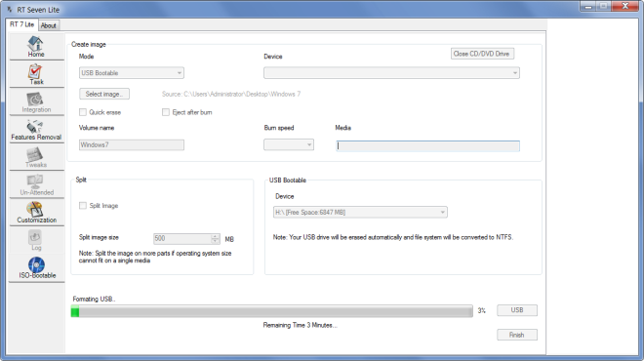Image resolution: width=644 pixels, height=361 pixels.
Task: Toggle Eject after burn checkbox
Action: coord(166,112)
